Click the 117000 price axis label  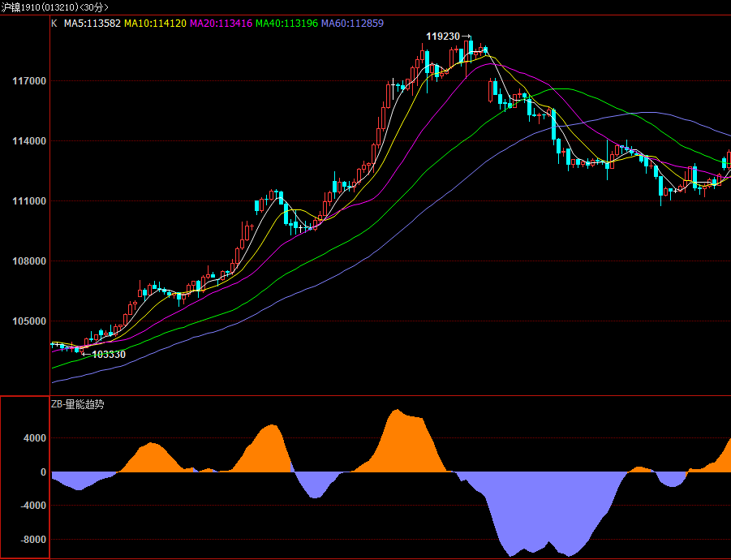[x=29, y=81]
